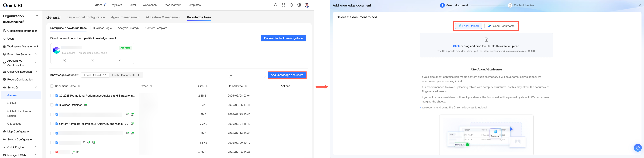Screen dimensions: 644x158
Task: Check the Q2 2025 Promotional document row
Action: click(x=52, y=96)
